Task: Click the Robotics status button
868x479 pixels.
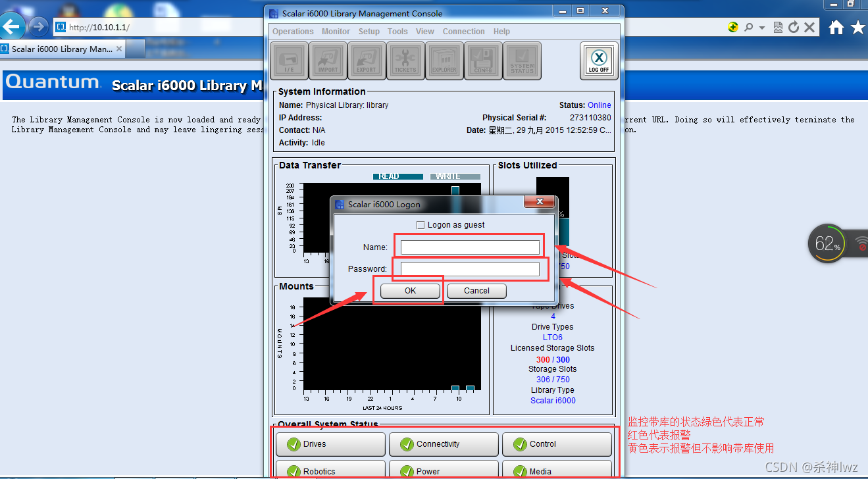Action: 330,470
